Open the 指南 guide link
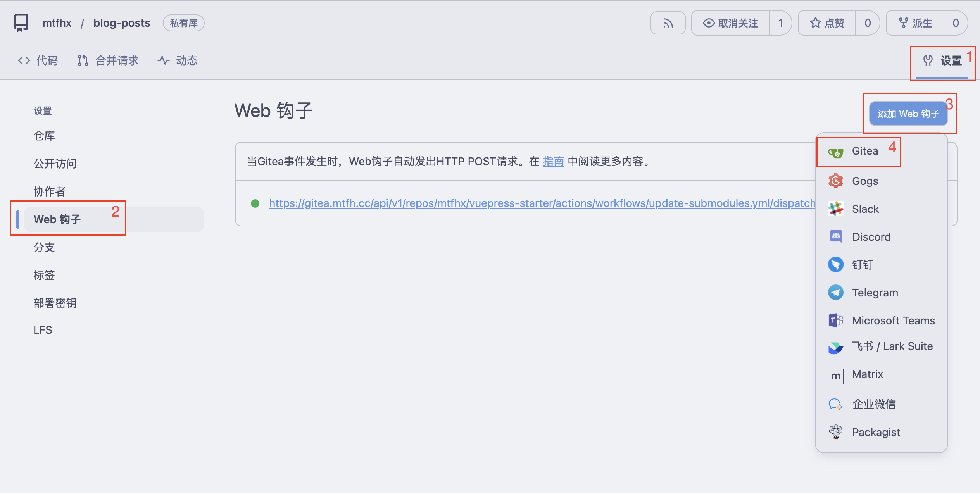This screenshot has width=980, height=493. [x=553, y=162]
